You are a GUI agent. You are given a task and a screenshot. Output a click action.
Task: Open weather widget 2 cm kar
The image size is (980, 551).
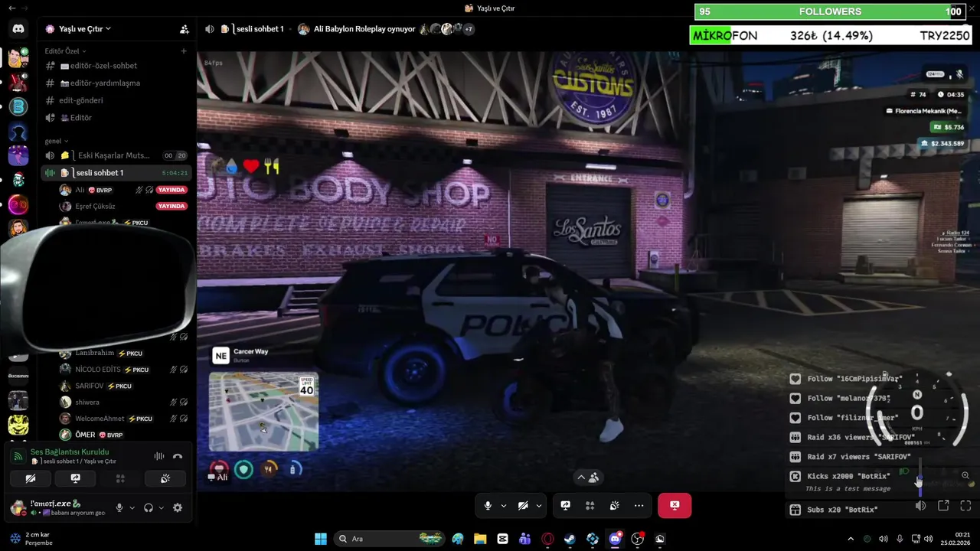(x=31, y=539)
